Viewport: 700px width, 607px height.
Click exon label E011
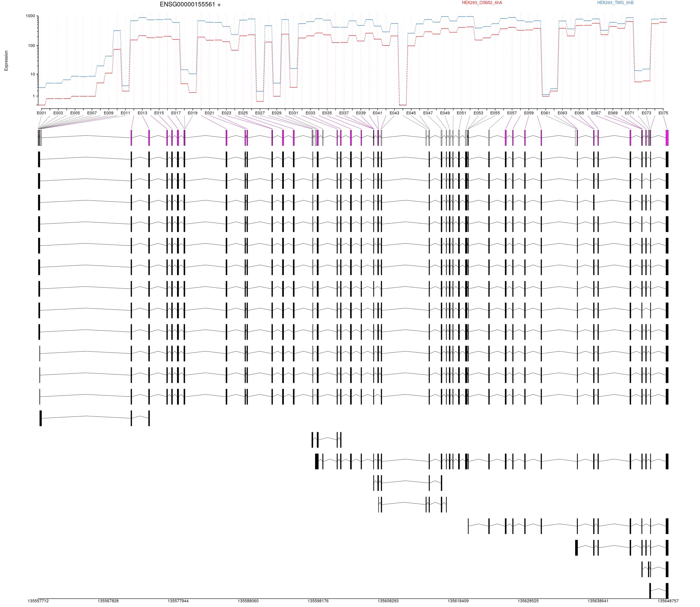coord(126,113)
